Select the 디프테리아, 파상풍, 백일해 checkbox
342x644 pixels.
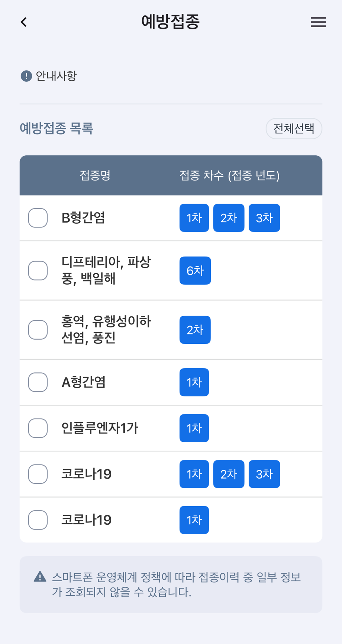pos(38,271)
